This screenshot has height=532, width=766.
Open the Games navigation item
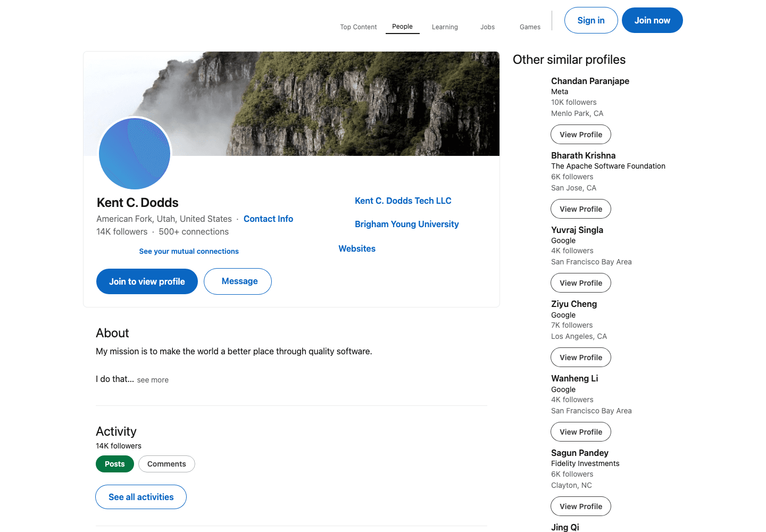(x=530, y=27)
